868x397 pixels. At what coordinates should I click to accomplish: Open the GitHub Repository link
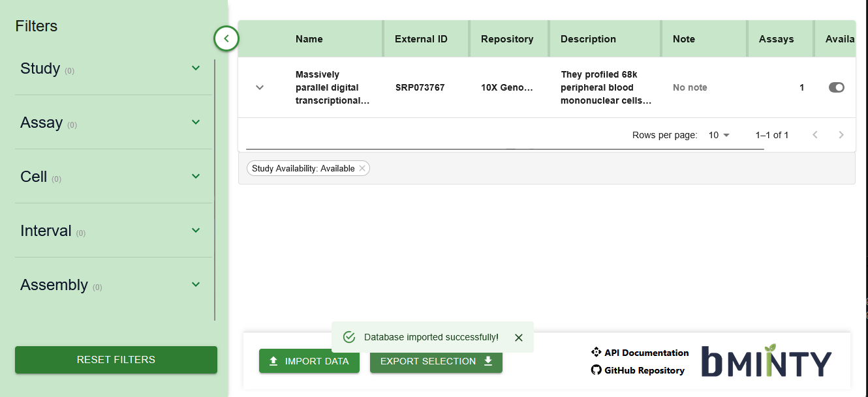pos(644,370)
